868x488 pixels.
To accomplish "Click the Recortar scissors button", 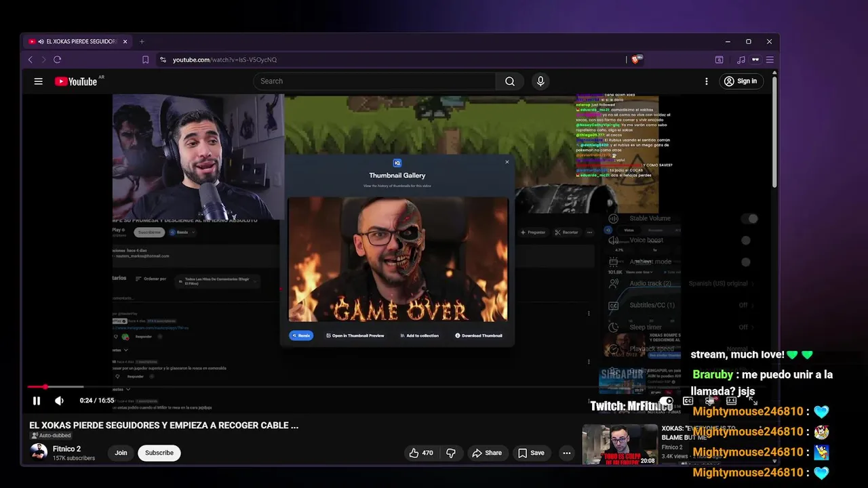I will [x=567, y=232].
